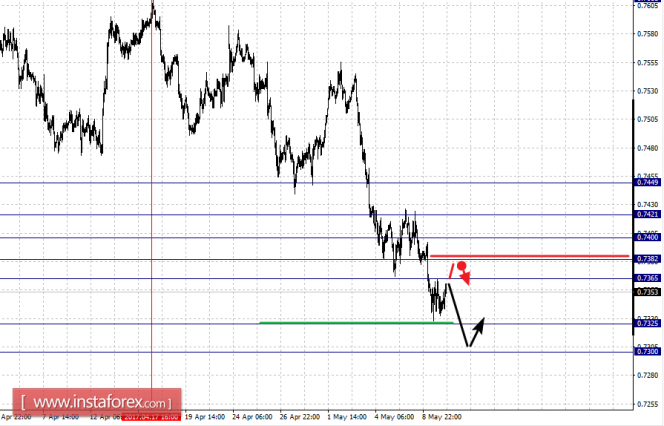Select the 8 May 22:00 time label

(442, 417)
